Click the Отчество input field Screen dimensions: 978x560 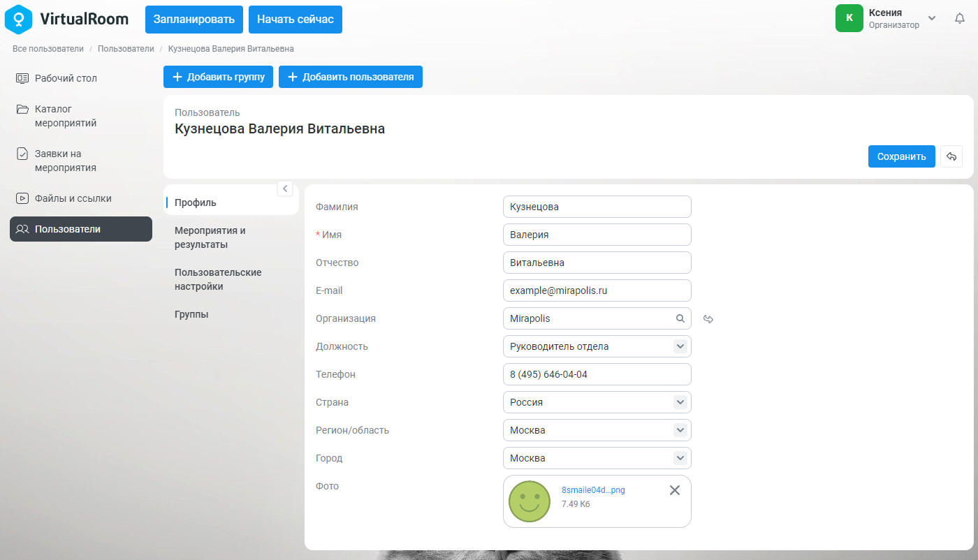(x=597, y=263)
